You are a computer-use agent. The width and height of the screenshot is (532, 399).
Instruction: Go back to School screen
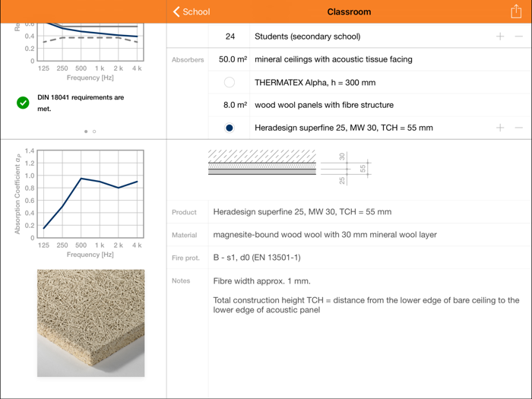[x=192, y=12]
